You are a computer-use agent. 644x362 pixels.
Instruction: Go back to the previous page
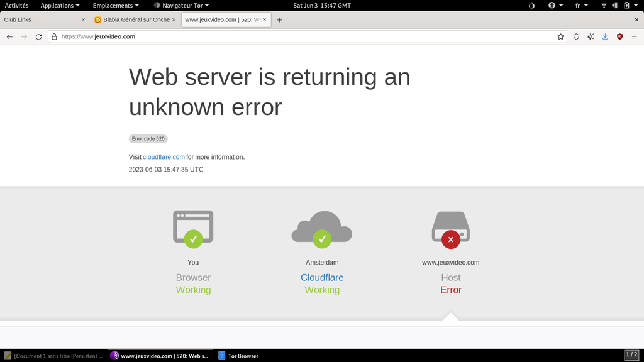tap(9, 36)
